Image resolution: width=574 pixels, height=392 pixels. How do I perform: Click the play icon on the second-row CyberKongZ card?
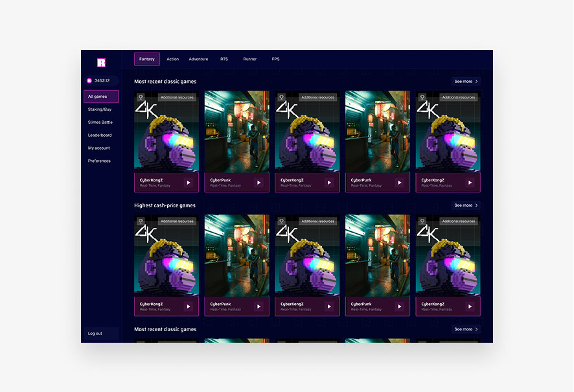pyautogui.click(x=188, y=305)
